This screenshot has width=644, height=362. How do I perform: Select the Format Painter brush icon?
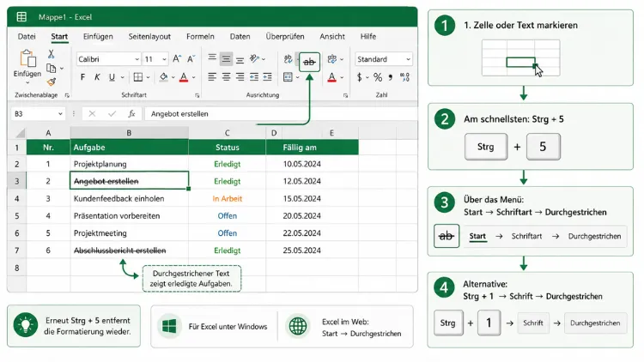tap(52, 82)
